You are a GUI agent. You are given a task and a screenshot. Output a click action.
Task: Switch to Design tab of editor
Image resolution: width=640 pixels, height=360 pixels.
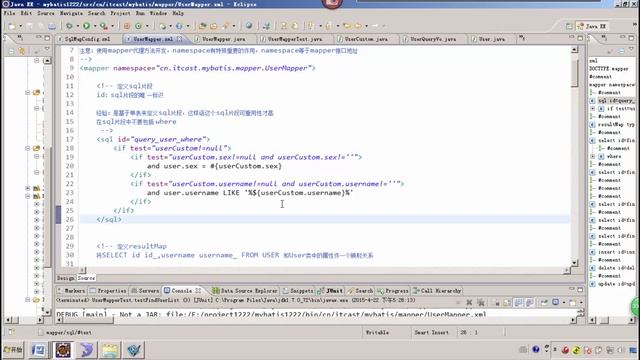65,278
